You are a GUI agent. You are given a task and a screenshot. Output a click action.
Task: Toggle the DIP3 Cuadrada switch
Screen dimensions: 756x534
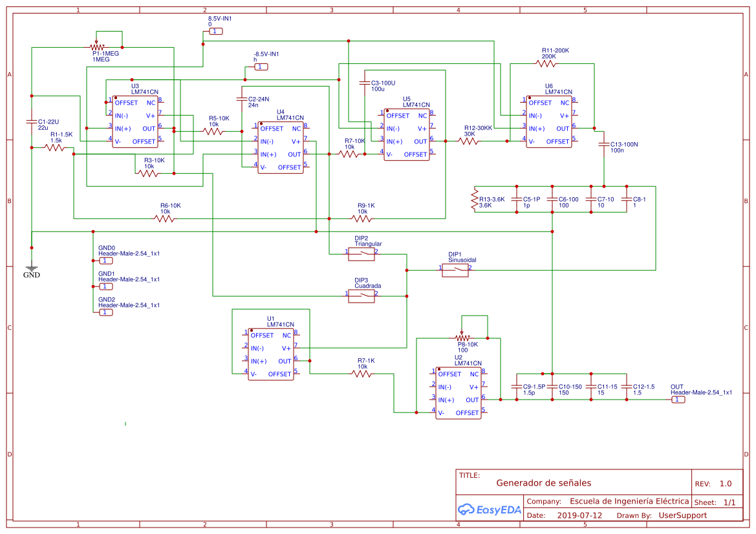361,296
